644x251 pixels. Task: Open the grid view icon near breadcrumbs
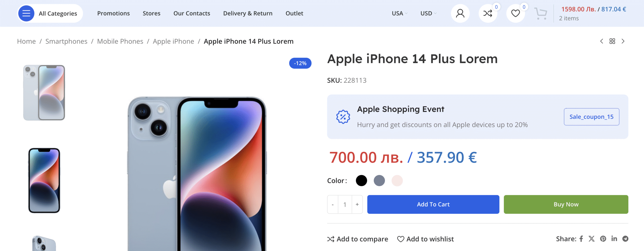(613, 41)
